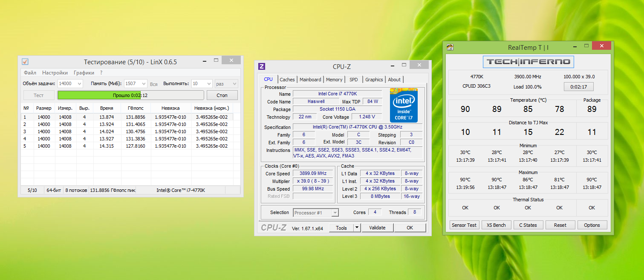Open the Tools dropdown arrow in CPU-Z
644x280 pixels.
(357, 228)
